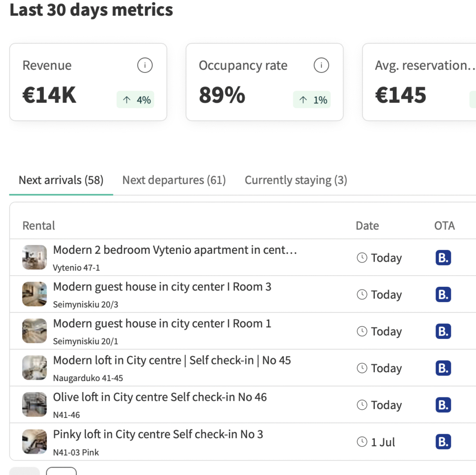Click the Revenue 4% increase badge
This screenshot has width=476, height=475.
(135, 99)
